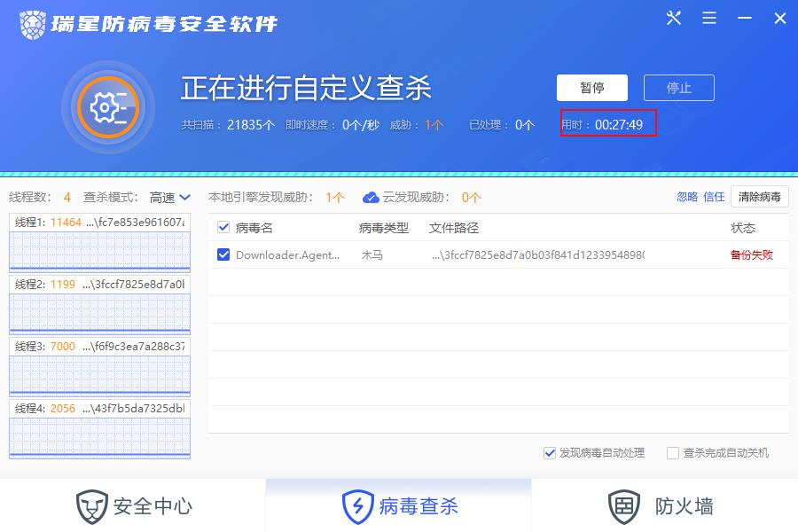Click the 线程1 progress graph
The image size is (798, 532).
point(99,252)
